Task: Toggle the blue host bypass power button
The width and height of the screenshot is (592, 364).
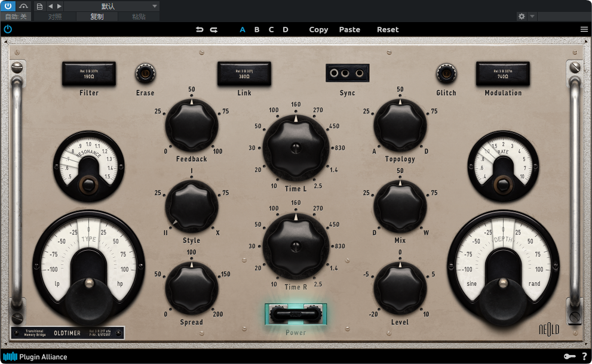Action: [x=8, y=6]
